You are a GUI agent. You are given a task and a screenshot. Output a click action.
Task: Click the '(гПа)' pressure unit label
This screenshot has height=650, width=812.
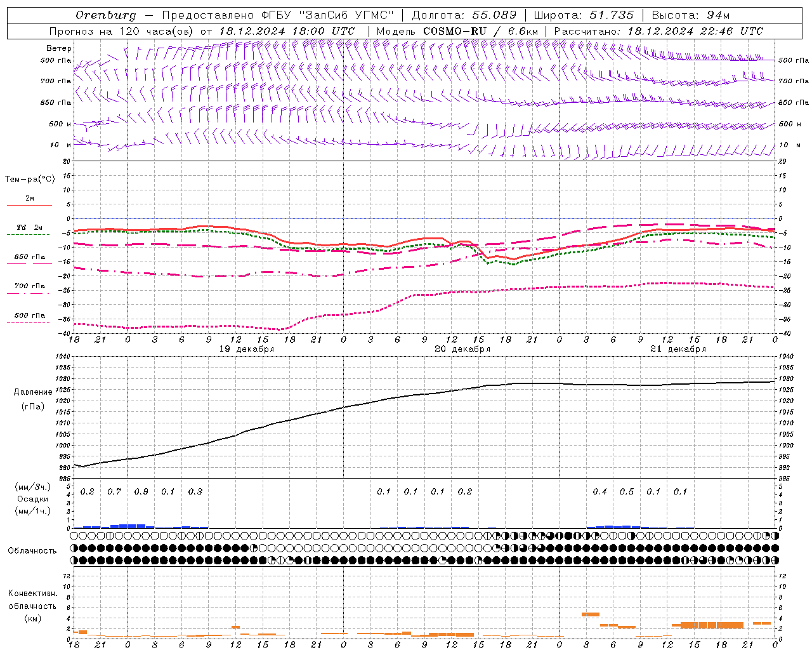[x=33, y=406]
